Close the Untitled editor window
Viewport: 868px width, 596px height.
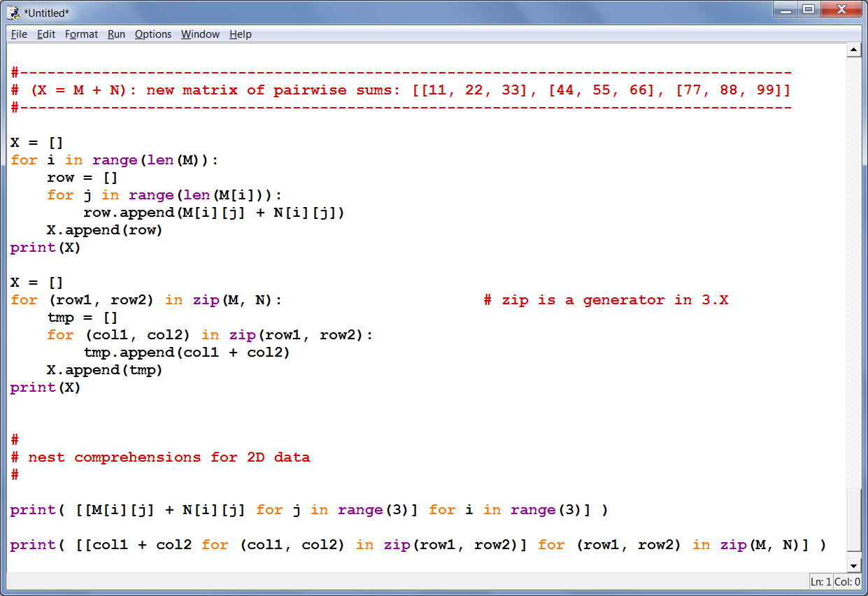pos(841,9)
